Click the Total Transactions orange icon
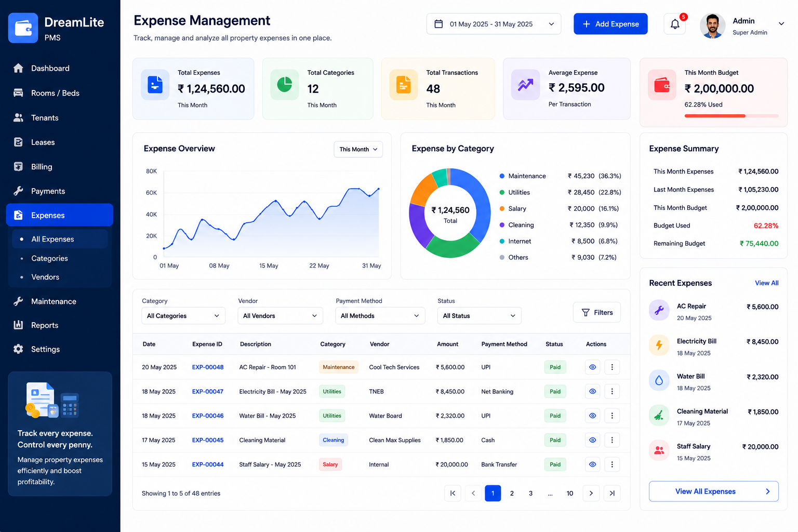Screen dimensions: 798x532 [404, 85]
